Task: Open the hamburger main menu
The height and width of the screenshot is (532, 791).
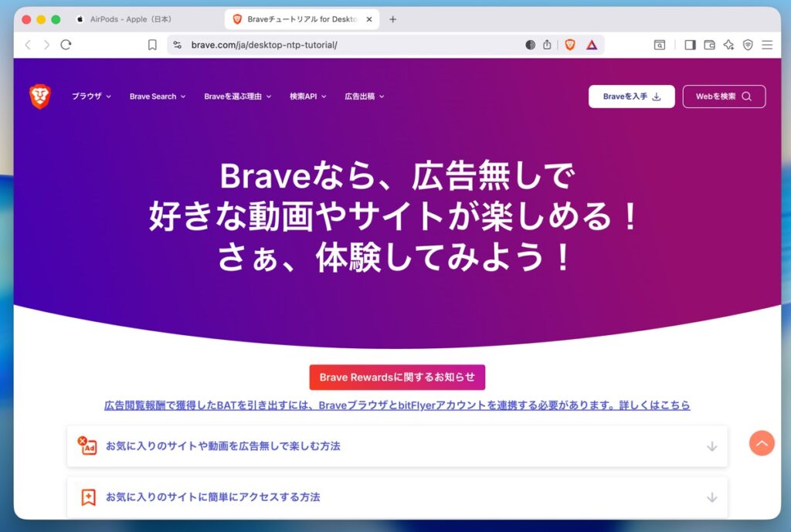Action: tap(767, 45)
